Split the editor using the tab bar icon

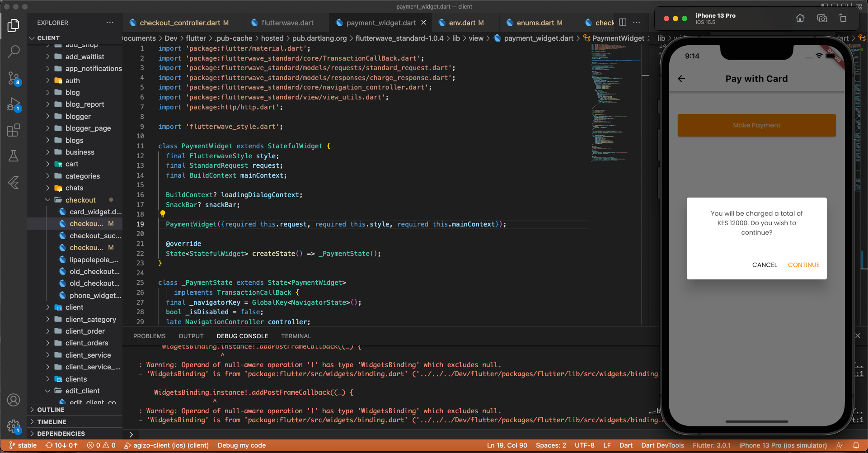(623, 22)
